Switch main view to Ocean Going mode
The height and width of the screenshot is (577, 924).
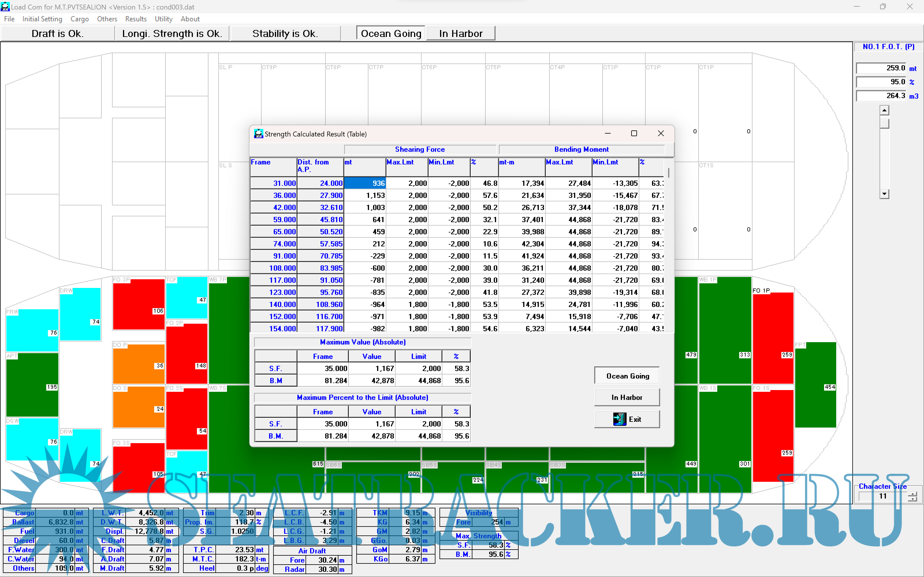point(391,33)
